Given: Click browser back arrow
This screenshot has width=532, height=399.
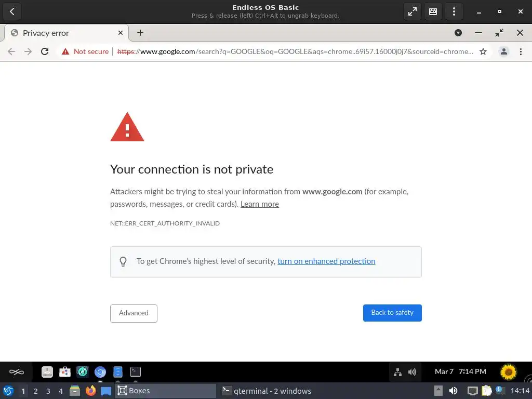Looking at the screenshot, I should (11, 51).
